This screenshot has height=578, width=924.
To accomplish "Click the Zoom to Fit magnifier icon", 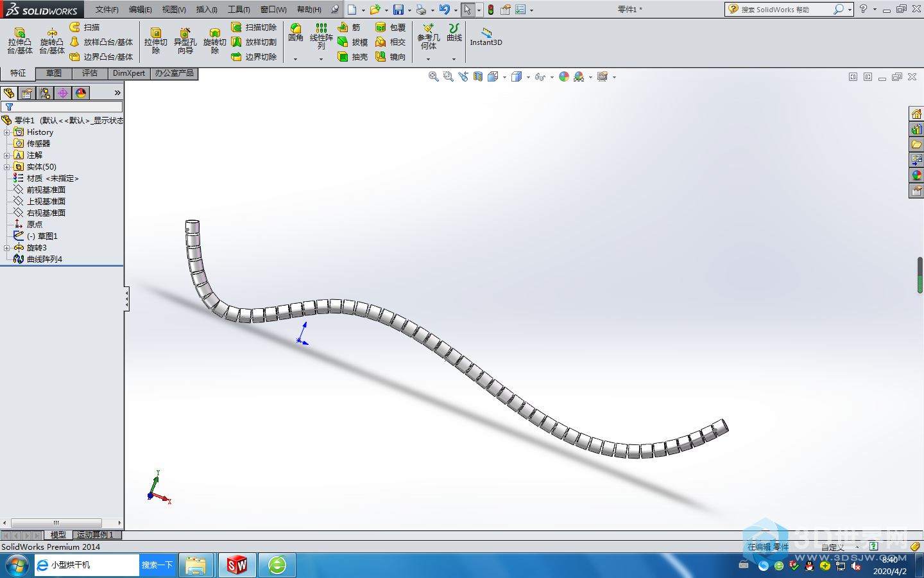I will coord(434,76).
